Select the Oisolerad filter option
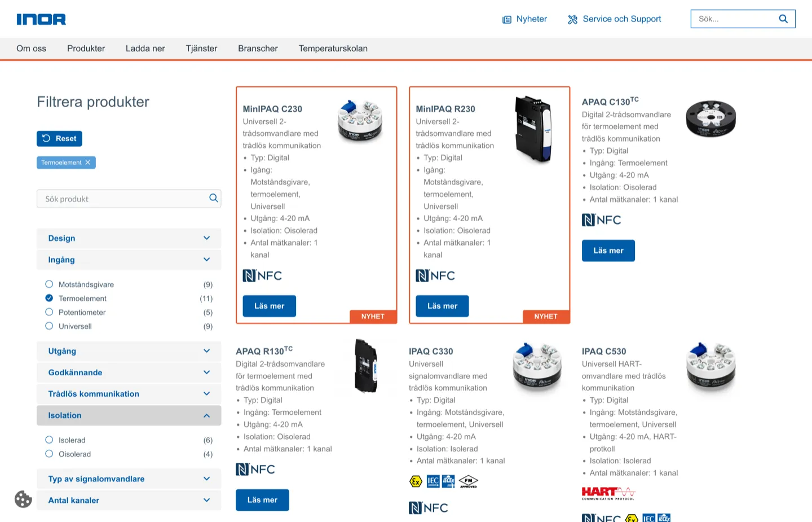The image size is (812, 522). 49,454
